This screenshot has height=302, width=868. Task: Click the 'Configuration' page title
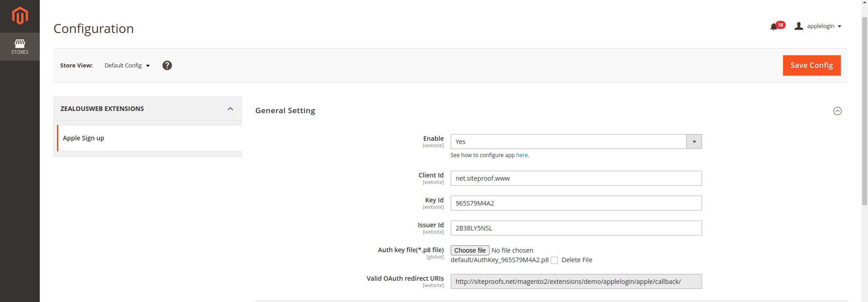[94, 29]
